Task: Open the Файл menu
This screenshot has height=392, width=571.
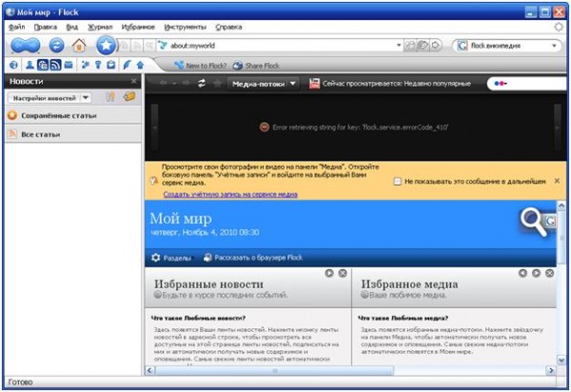Action: [x=17, y=27]
